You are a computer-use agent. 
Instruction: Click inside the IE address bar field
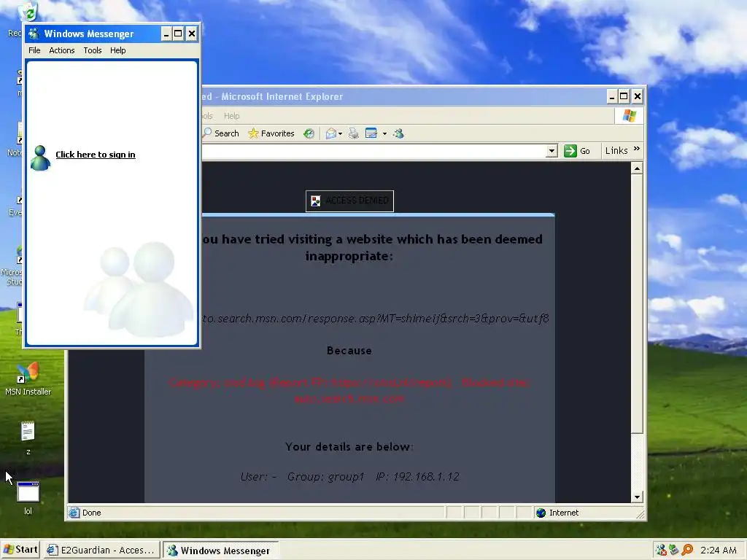(x=374, y=151)
